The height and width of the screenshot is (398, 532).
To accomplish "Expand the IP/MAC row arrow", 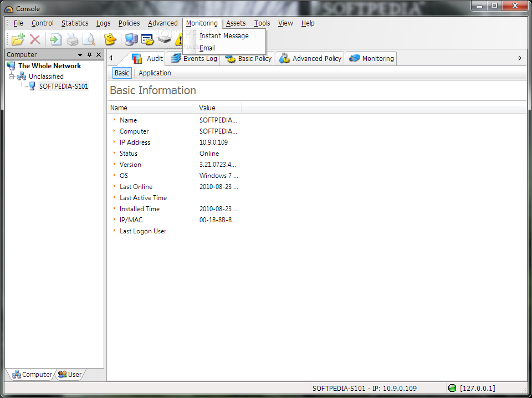I will pyautogui.click(x=115, y=220).
